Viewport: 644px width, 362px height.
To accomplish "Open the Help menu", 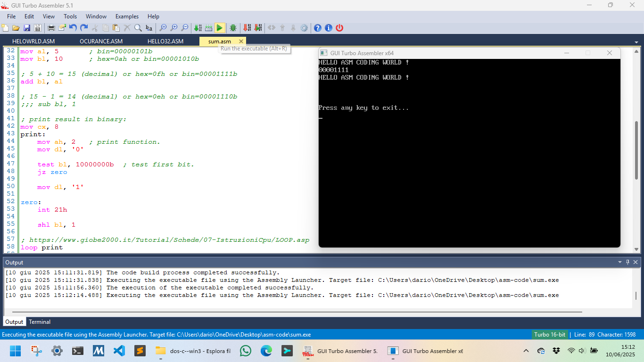I will point(153,16).
